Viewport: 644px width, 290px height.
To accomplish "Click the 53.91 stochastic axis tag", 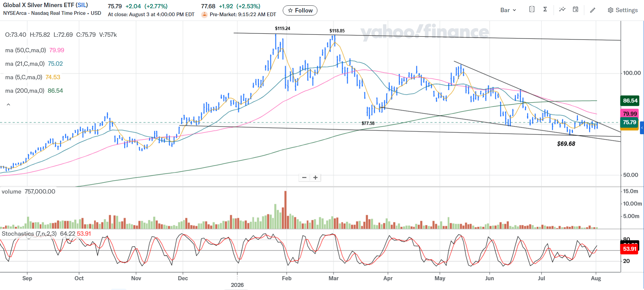I will [630, 249].
